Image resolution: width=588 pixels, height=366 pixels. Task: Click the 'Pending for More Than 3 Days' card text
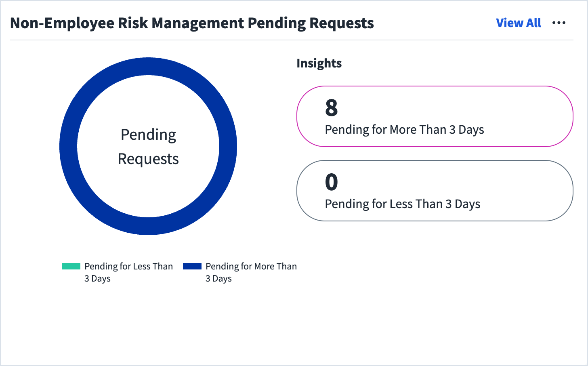(x=404, y=130)
